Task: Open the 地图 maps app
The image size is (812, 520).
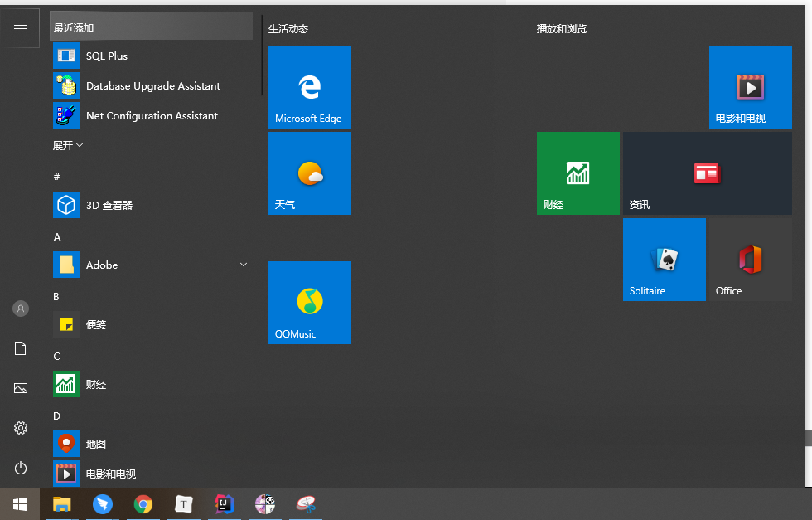Action: (x=152, y=444)
